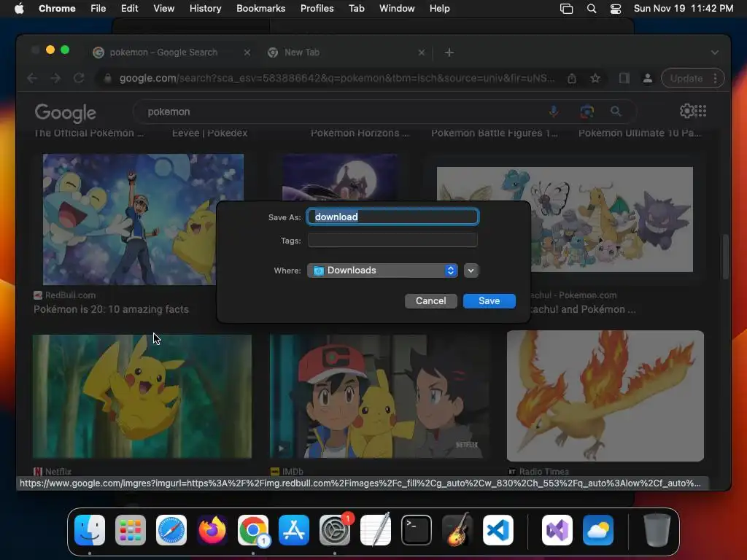Open the Edit menu
Screen dimensions: 747x560
tap(129, 9)
